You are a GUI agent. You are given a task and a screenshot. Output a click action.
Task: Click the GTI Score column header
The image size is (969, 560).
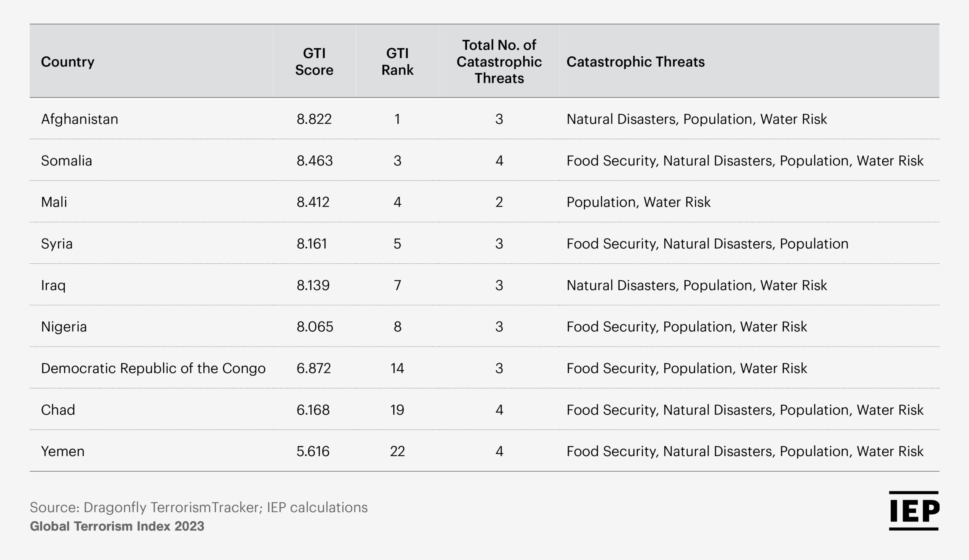[314, 62]
